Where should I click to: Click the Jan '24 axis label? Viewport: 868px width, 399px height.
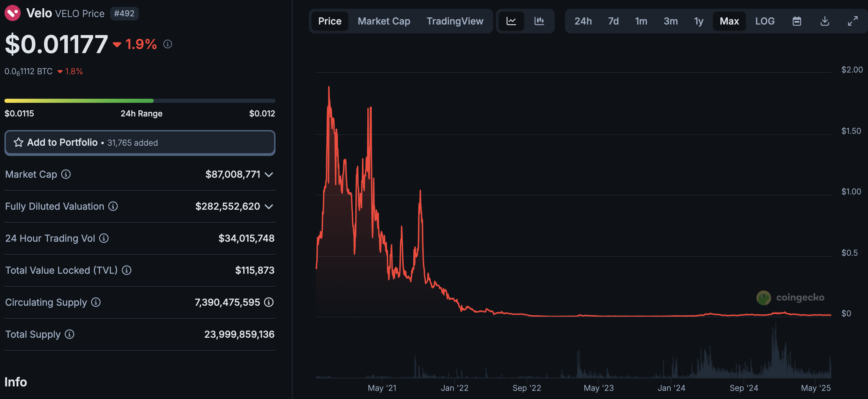[x=671, y=388]
